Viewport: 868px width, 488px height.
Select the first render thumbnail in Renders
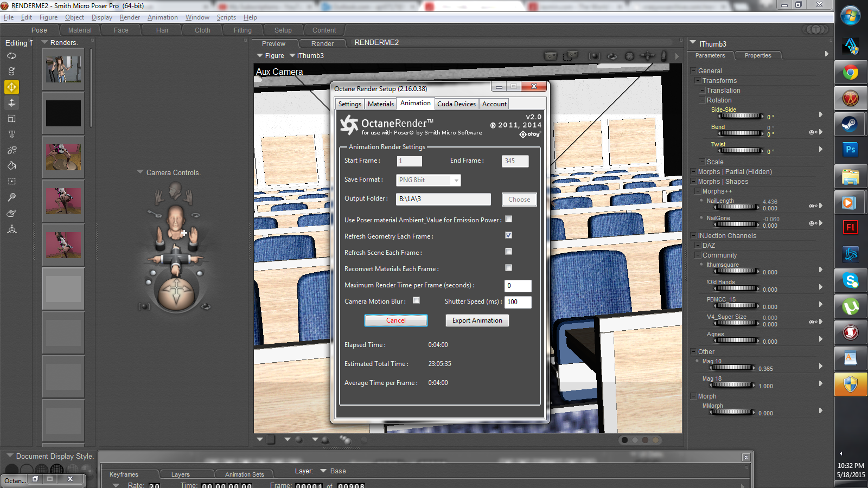tap(63, 69)
